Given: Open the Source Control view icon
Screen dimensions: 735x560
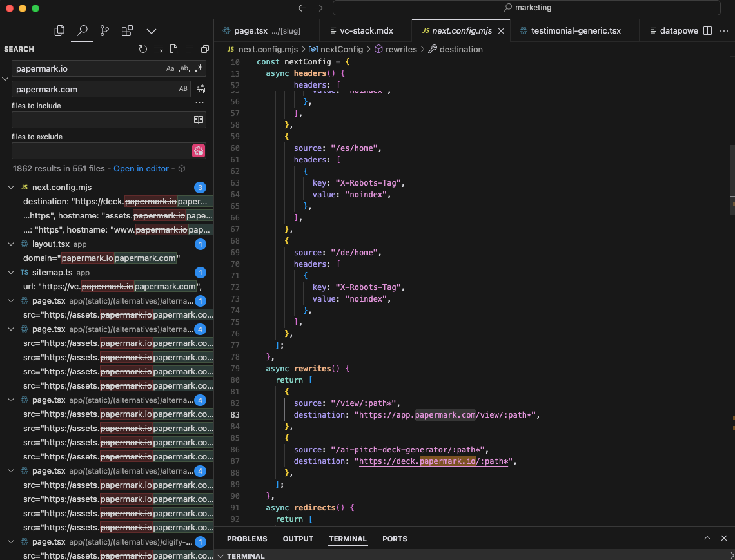Looking at the screenshot, I should coord(104,31).
